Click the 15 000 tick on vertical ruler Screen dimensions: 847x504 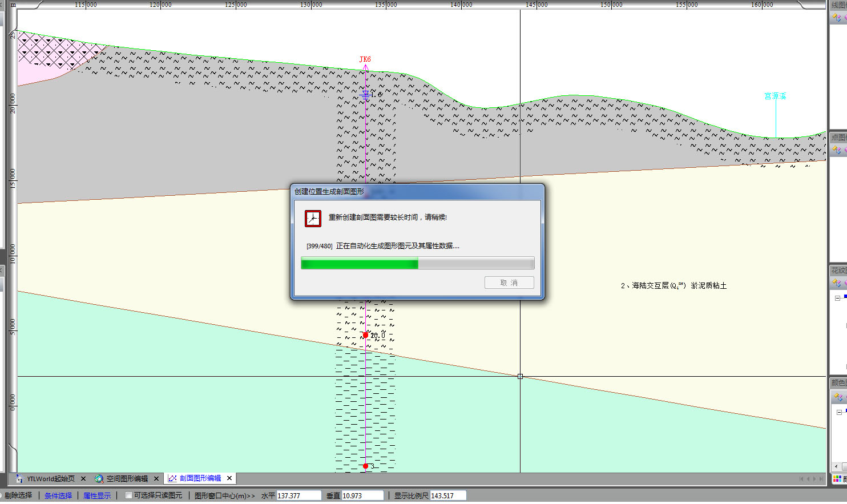13,179
